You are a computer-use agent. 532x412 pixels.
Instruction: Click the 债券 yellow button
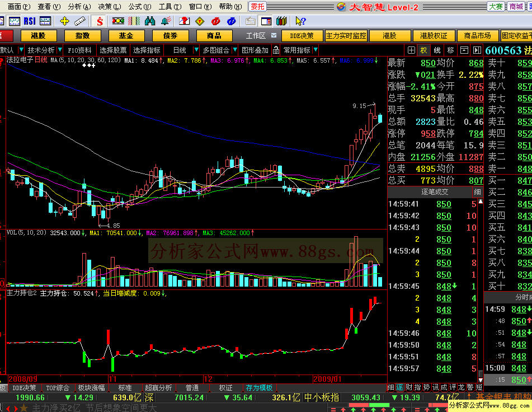point(170,36)
